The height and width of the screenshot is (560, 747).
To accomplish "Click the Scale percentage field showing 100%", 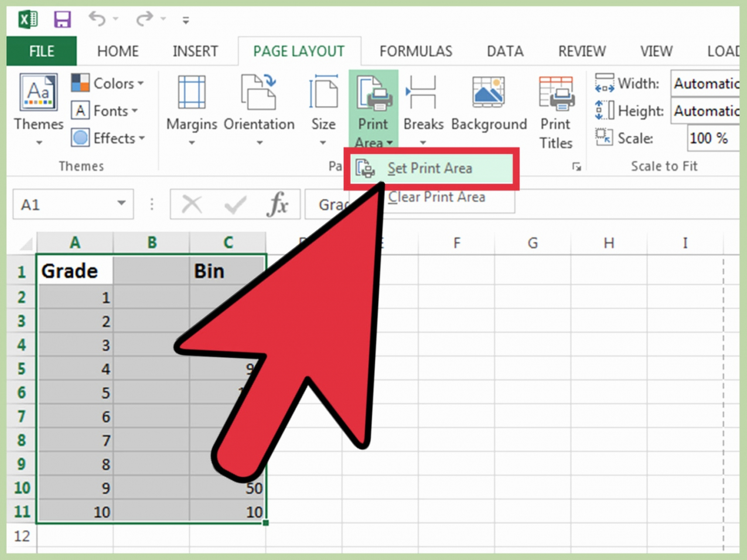I will click(x=710, y=138).
